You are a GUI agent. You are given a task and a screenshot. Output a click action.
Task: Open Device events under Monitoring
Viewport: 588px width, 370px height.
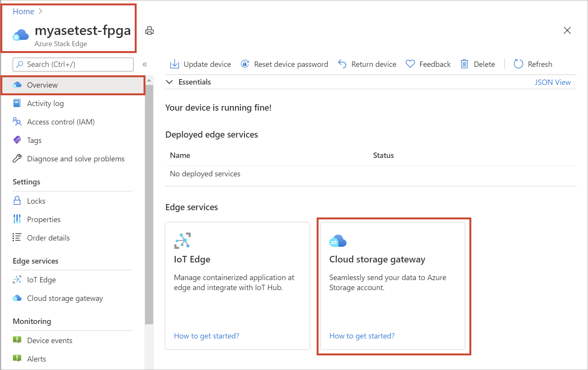[x=50, y=340]
